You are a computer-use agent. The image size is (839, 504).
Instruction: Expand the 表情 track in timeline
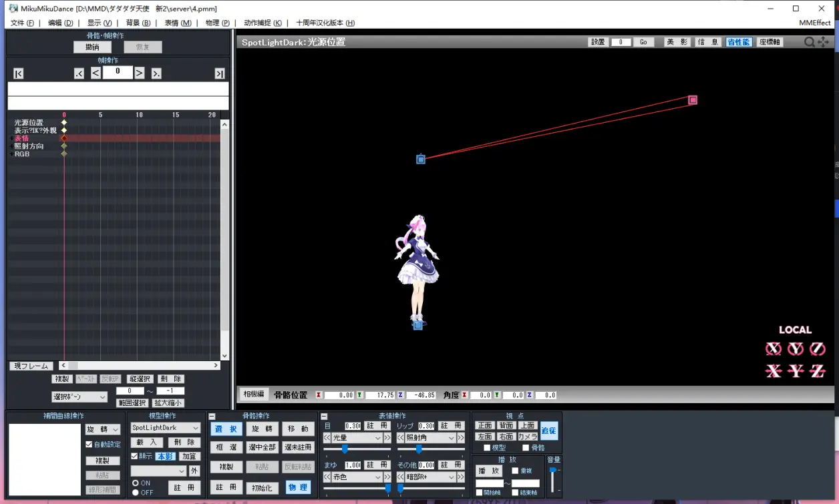pyautogui.click(x=11, y=139)
